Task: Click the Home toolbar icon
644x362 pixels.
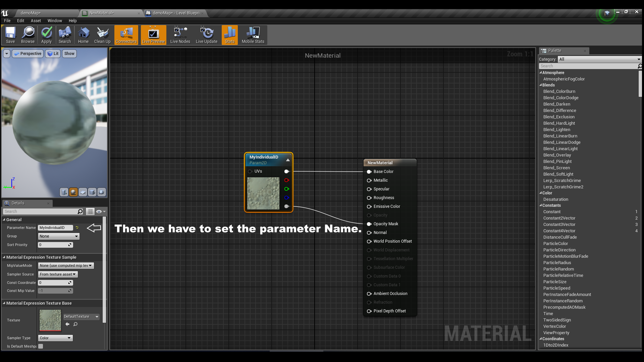Action: [83, 35]
